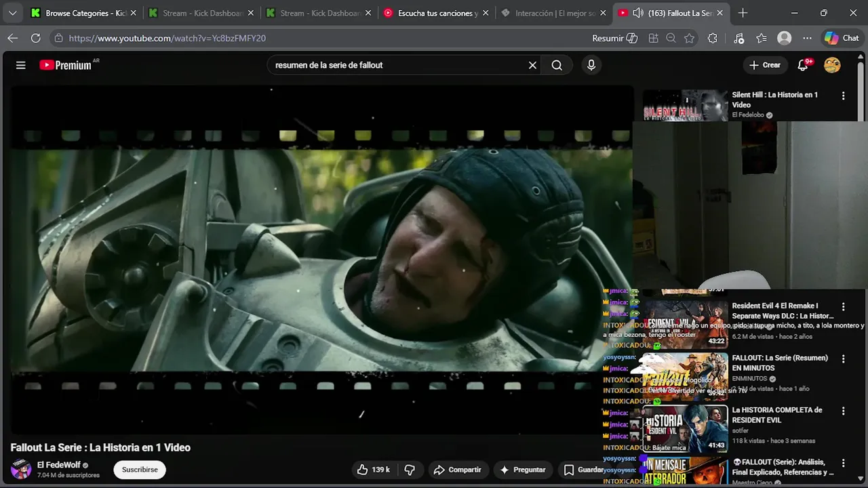The image size is (868, 488).
Task: Open the Copilot Chat sidebar
Action: point(842,38)
